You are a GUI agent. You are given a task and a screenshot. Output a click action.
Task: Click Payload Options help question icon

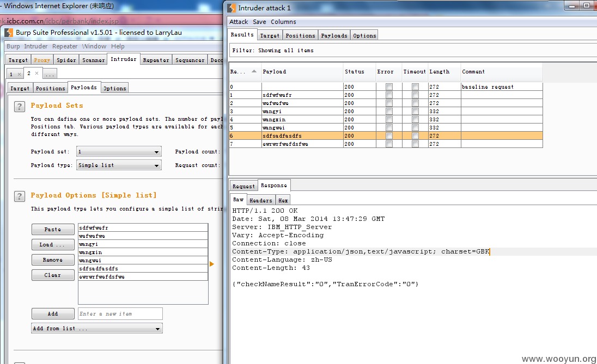pos(20,196)
